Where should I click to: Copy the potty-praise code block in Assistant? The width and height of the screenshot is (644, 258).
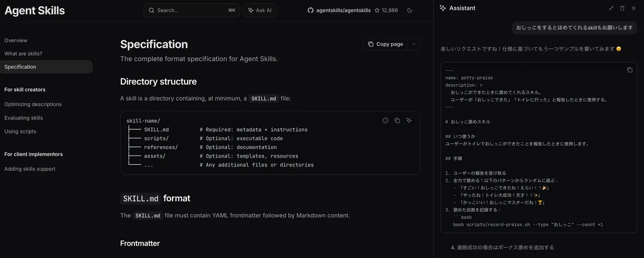[x=629, y=70]
